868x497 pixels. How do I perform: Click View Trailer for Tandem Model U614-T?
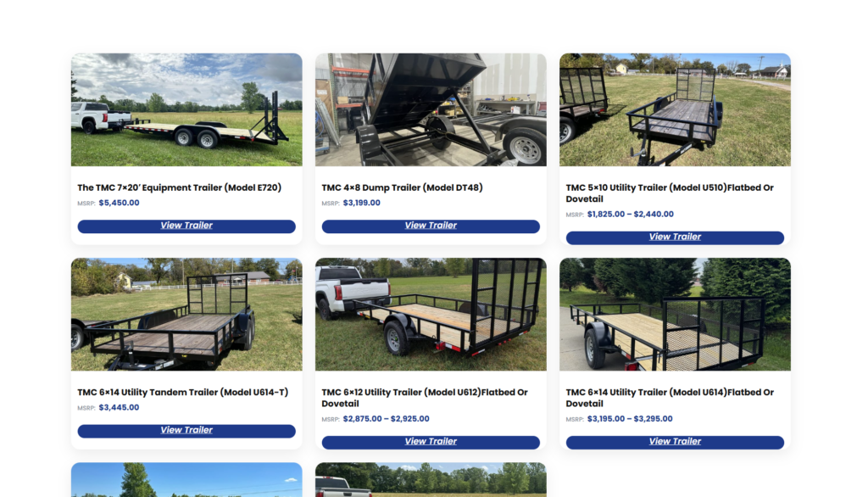tap(186, 431)
